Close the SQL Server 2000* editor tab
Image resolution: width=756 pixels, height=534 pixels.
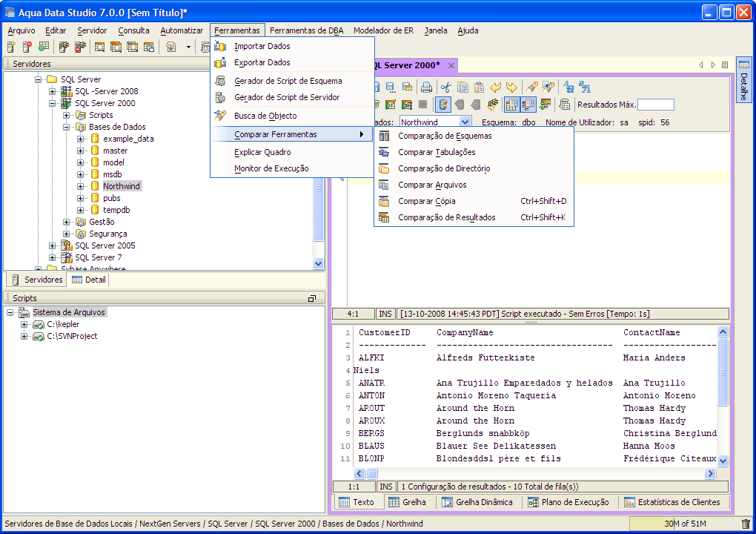tap(451, 65)
